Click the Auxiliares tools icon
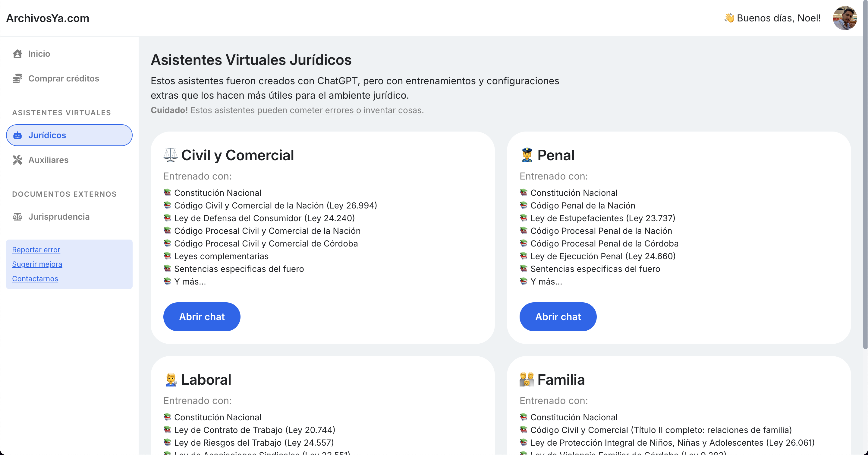Image resolution: width=868 pixels, height=455 pixels. [x=17, y=160]
